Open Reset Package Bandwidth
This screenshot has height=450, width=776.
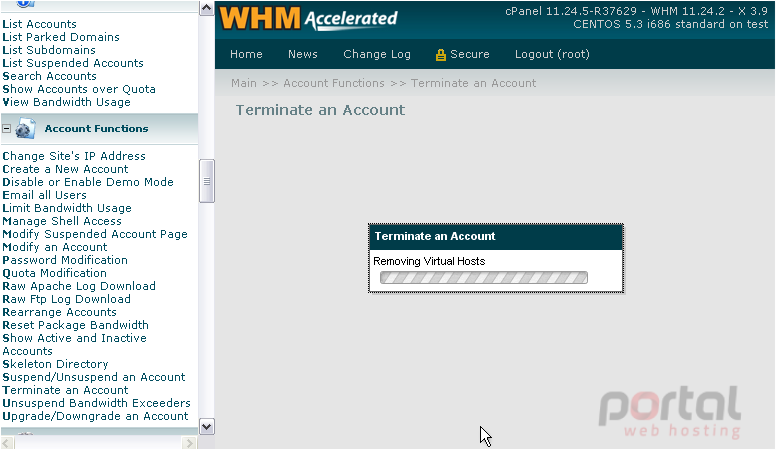(76, 325)
